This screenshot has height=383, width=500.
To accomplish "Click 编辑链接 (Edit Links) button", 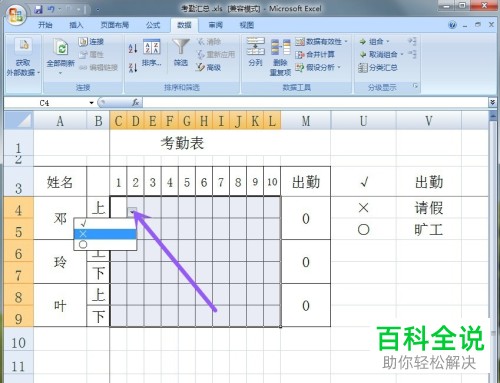I will (99, 68).
